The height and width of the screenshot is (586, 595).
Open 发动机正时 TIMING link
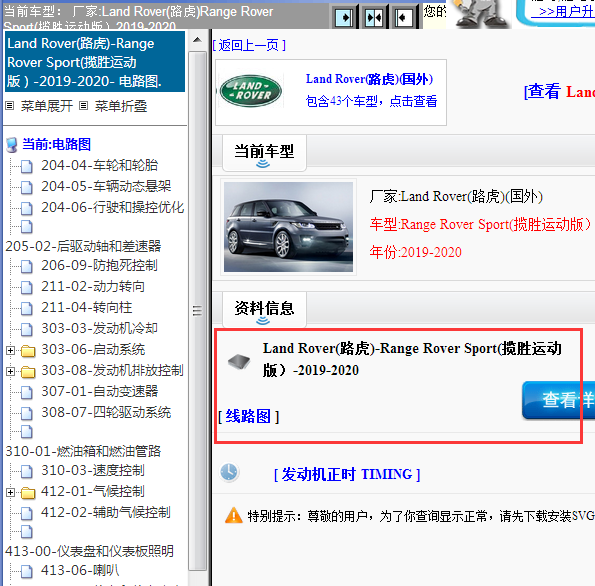coord(347,474)
